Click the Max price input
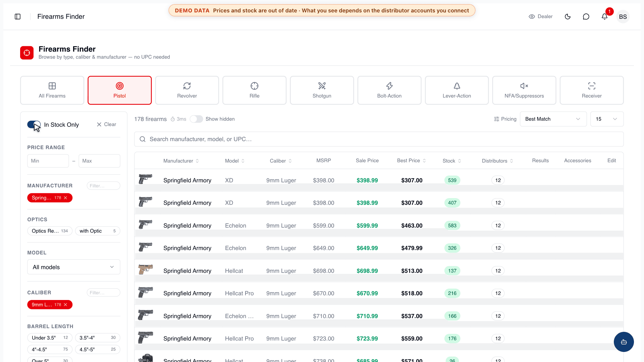The height and width of the screenshot is (362, 644). (99, 161)
